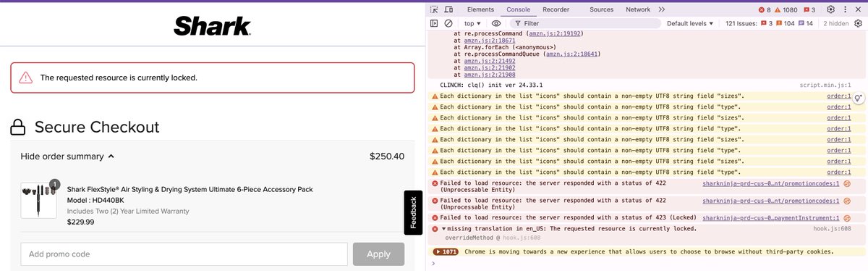Click the AI assistance lightbulb icon
The width and height of the screenshot is (868, 271).
[x=859, y=99]
